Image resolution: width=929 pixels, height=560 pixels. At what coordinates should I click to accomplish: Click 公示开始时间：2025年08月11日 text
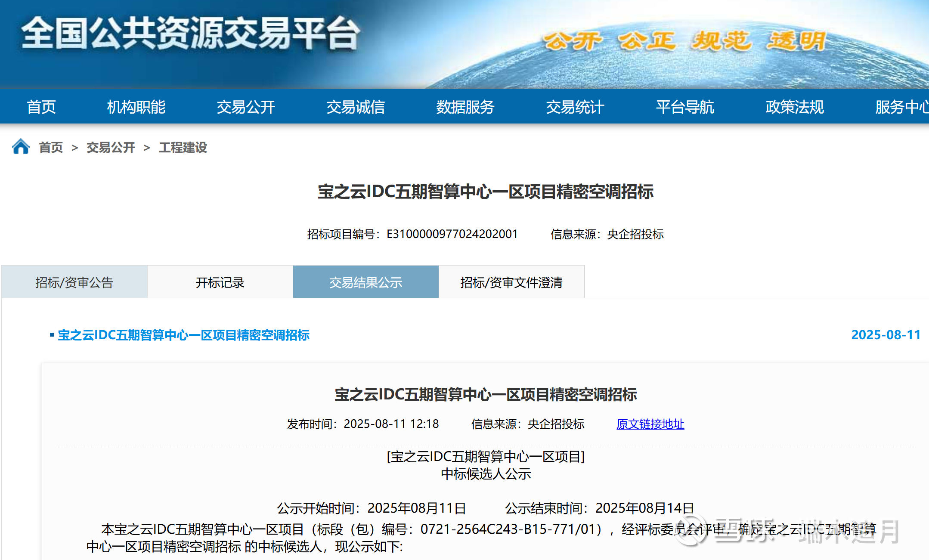coord(372,508)
